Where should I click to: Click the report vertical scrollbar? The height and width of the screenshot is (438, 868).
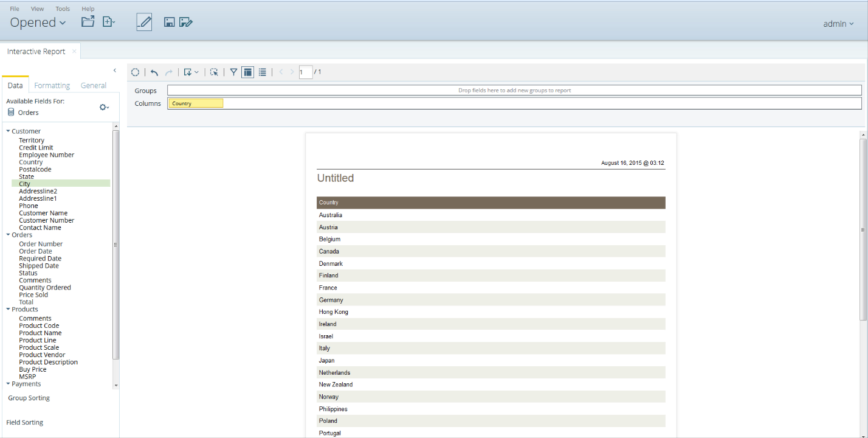pyautogui.click(x=863, y=229)
